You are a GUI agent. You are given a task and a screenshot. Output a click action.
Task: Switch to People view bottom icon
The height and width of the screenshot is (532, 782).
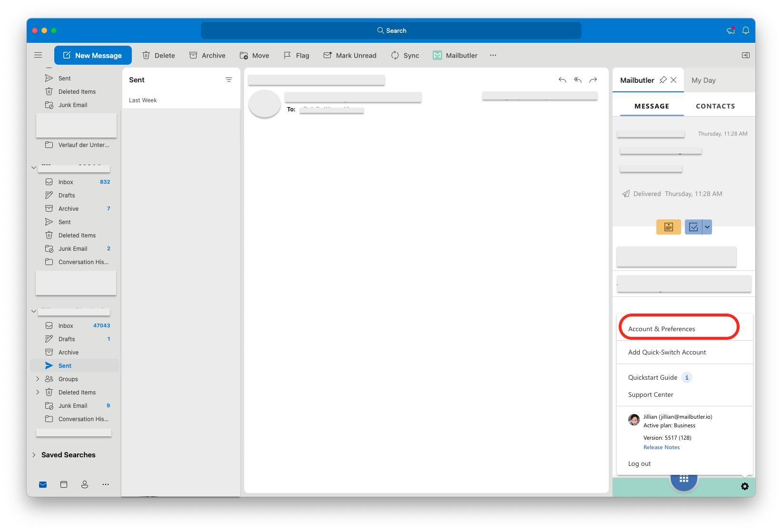pos(85,484)
